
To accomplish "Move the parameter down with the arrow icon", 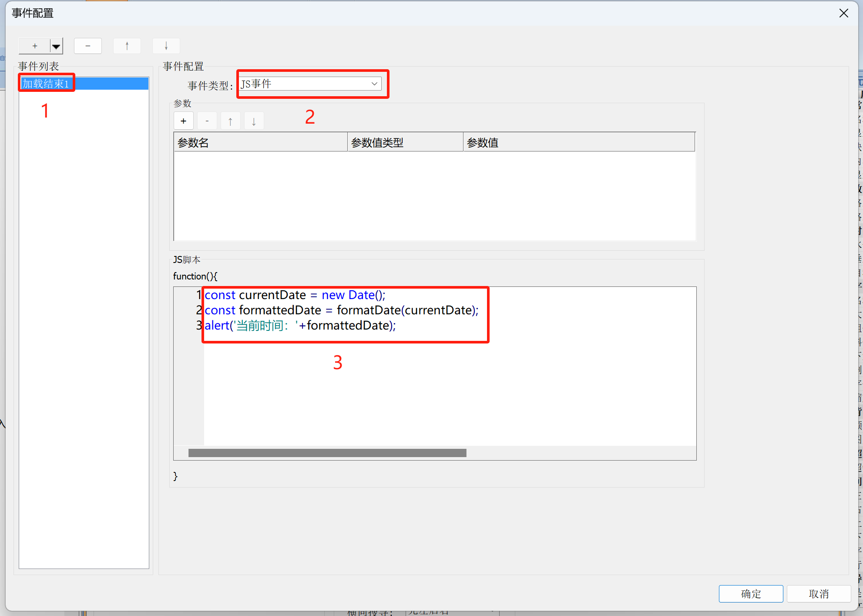I will tap(254, 121).
